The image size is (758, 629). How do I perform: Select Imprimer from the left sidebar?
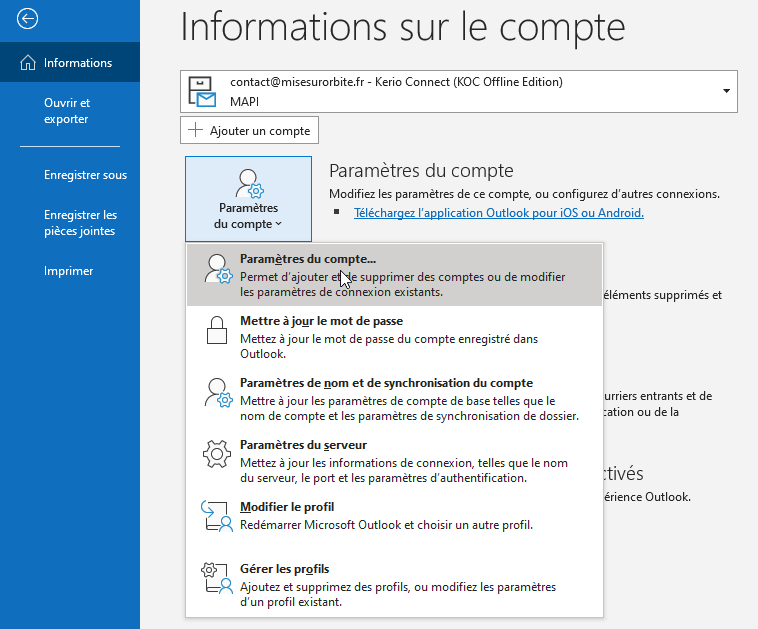point(68,271)
